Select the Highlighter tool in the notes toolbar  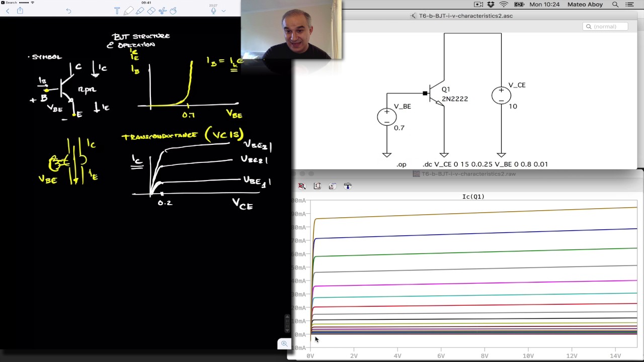[x=140, y=11]
